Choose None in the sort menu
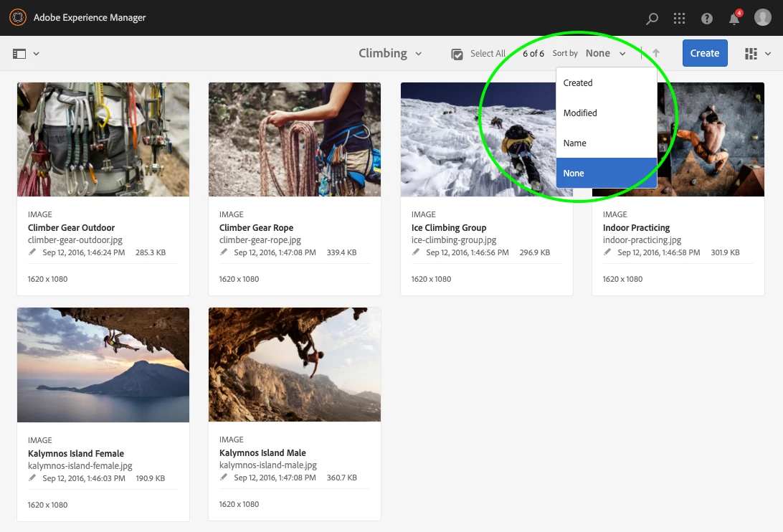The width and height of the screenshot is (783, 532). 606,173
